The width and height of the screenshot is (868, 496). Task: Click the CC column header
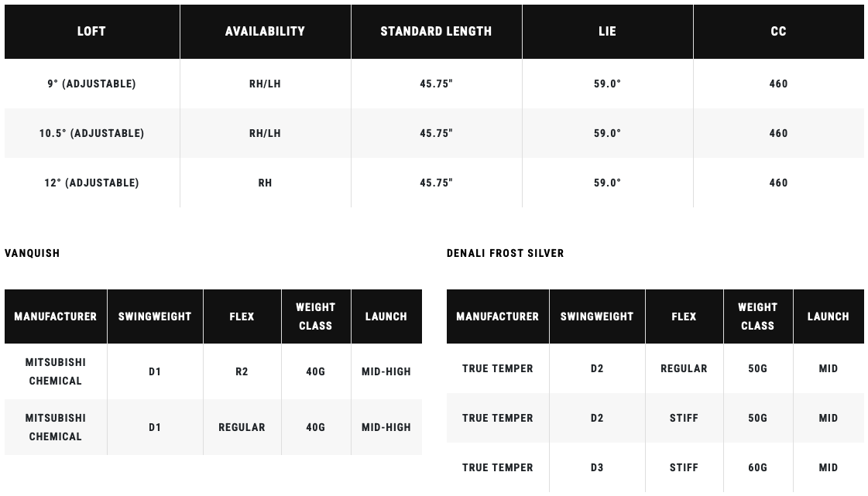[x=778, y=32]
